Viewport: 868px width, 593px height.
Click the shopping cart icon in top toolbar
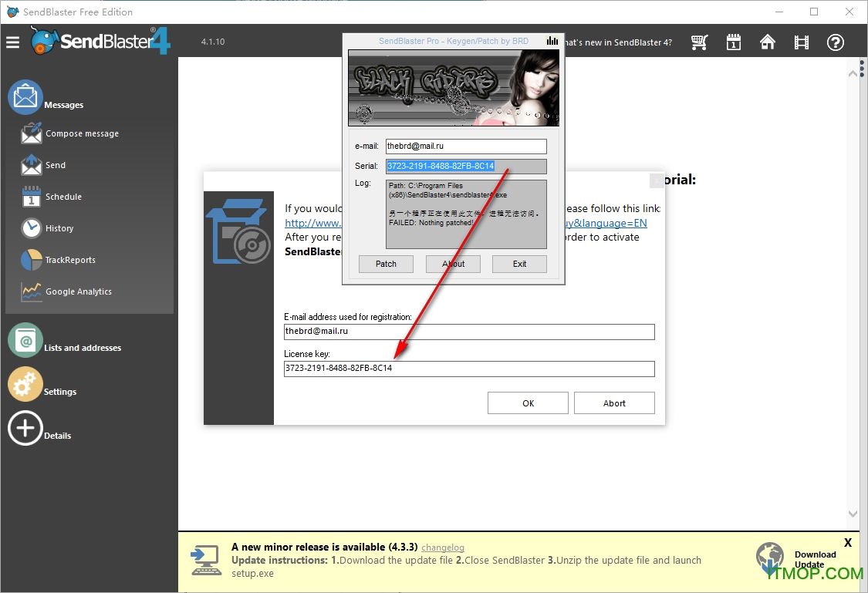pyautogui.click(x=700, y=42)
